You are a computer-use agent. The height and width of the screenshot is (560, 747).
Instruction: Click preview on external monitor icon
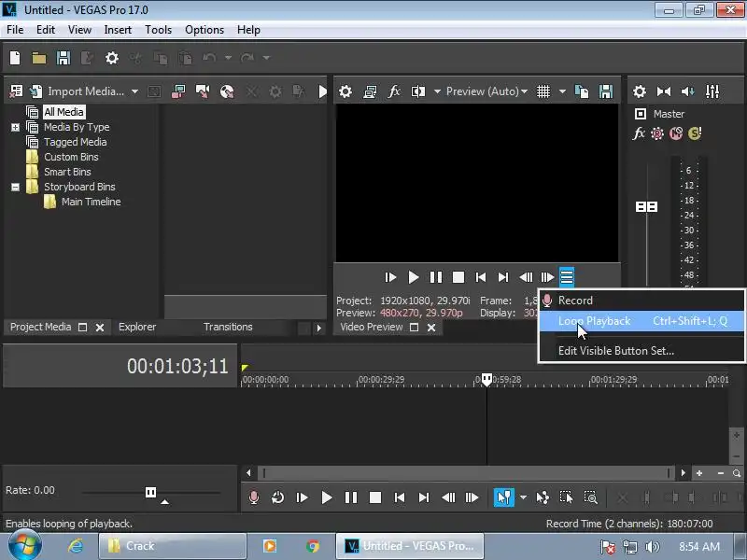coord(370,91)
